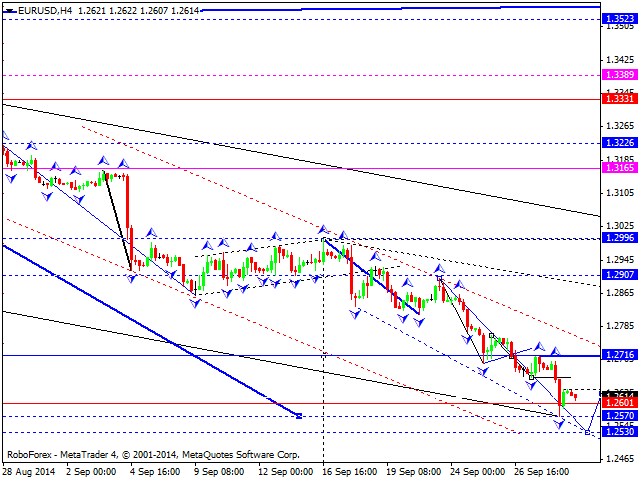Click the magenta 1.3165 price level tag
Screen dimensions: 640x480
click(616, 169)
